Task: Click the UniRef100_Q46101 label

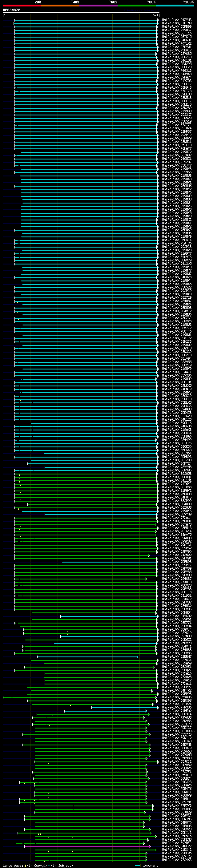Action: click(176, 61)
